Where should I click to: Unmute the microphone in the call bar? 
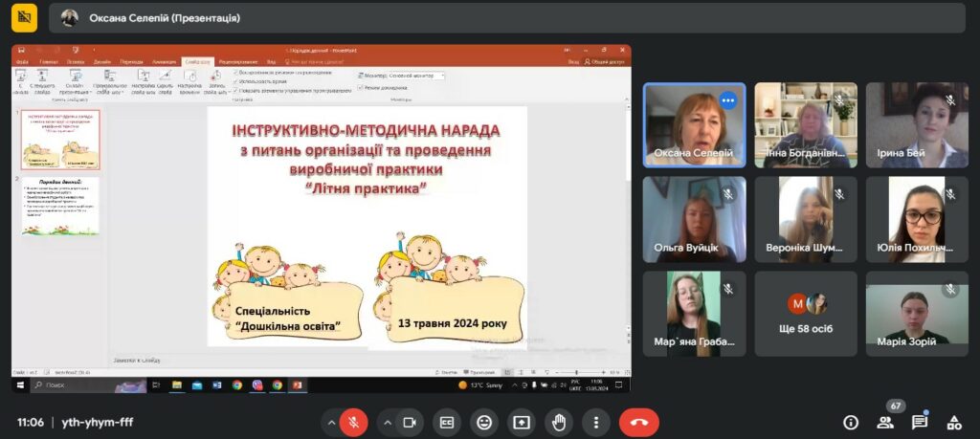click(x=352, y=422)
